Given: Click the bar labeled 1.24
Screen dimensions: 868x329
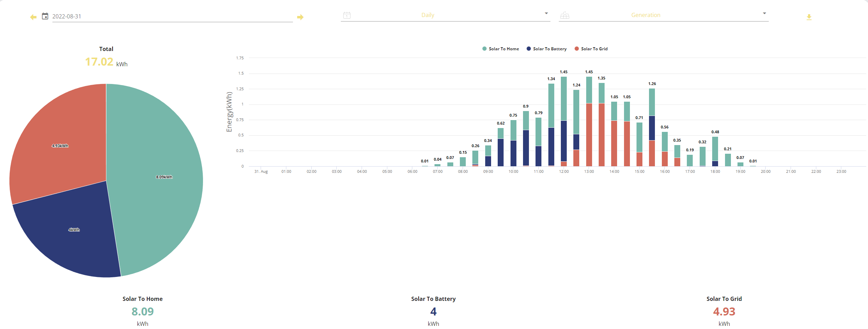Looking at the screenshot, I should tap(576, 128).
